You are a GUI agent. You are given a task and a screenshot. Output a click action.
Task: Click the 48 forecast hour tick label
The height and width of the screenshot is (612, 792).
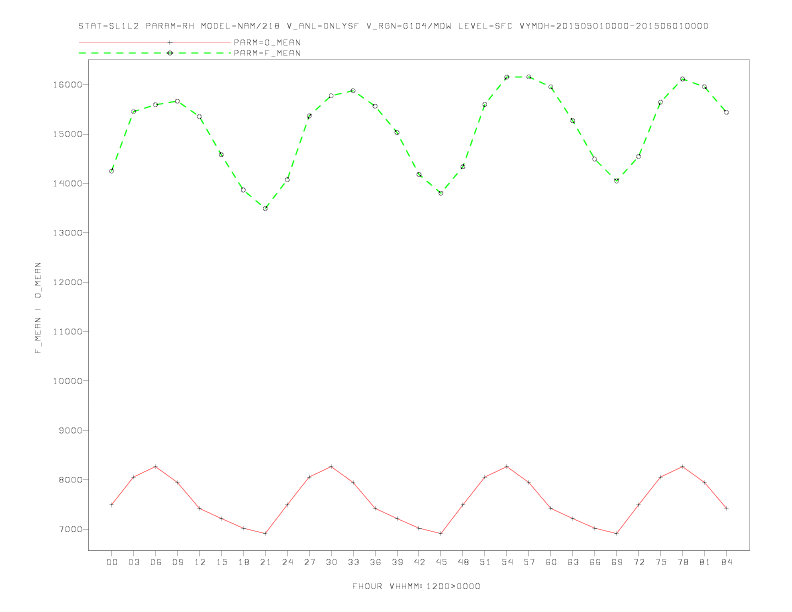coord(463,562)
